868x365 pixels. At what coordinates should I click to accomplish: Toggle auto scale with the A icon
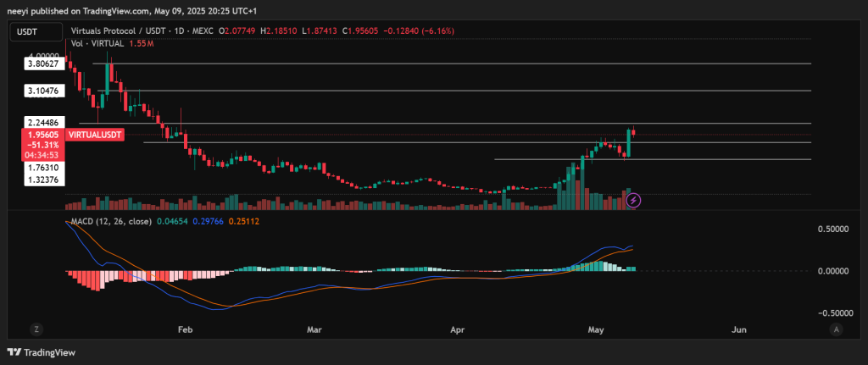point(836,329)
